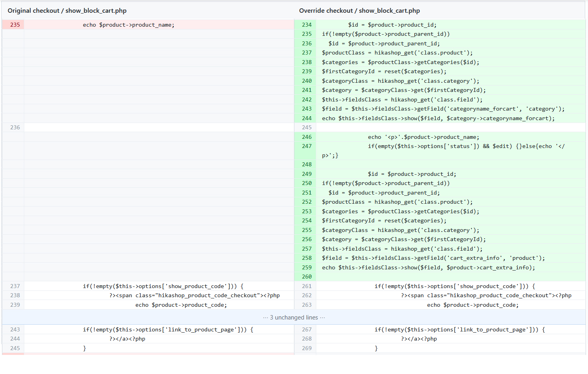588x374 pixels.
Task: Click the hikashop_get('class.category') code on line 255
Action: click(401, 230)
